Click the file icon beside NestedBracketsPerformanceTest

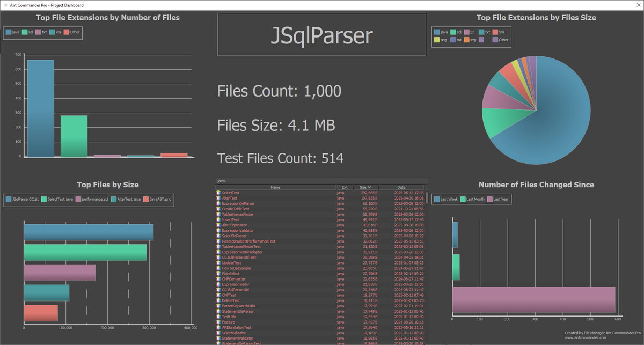click(x=218, y=241)
